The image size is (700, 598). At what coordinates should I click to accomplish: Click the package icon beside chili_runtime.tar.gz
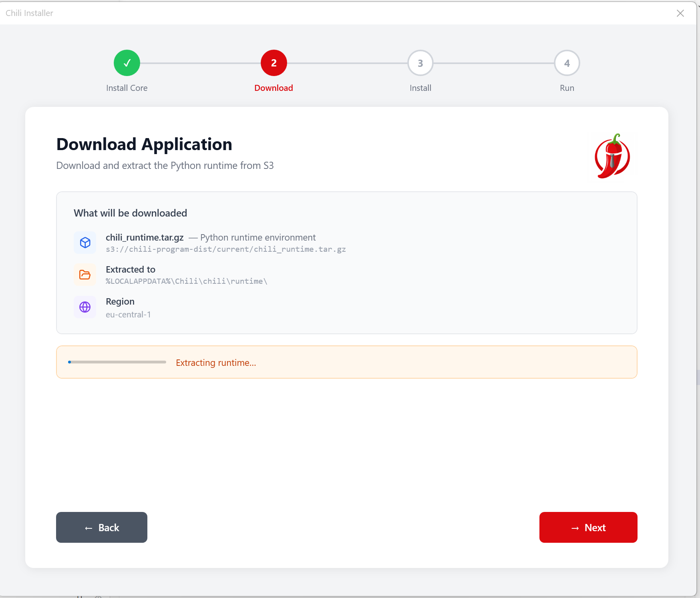point(85,242)
